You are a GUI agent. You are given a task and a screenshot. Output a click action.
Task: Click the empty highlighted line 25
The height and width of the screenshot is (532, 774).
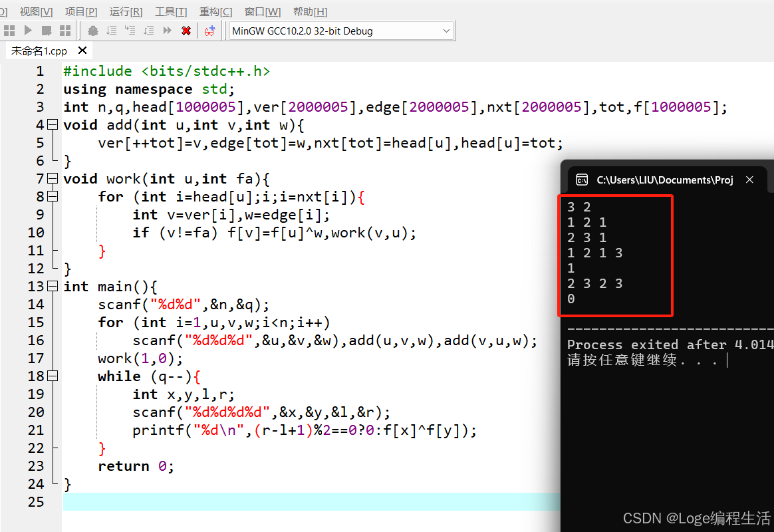pos(311,502)
